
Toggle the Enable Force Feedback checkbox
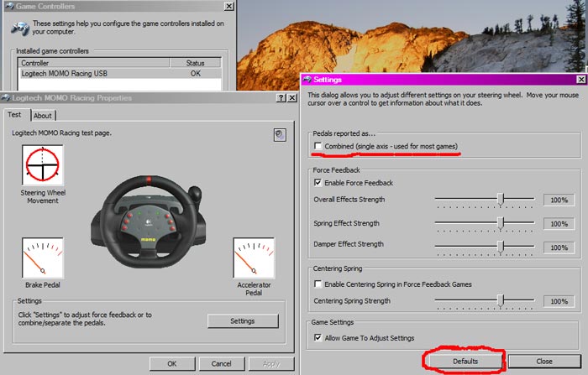pos(318,183)
